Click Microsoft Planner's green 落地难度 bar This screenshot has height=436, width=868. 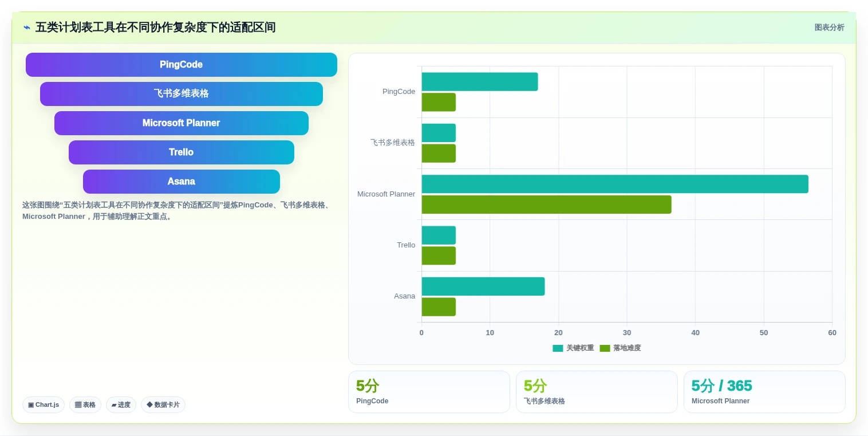pyautogui.click(x=547, y=205)
